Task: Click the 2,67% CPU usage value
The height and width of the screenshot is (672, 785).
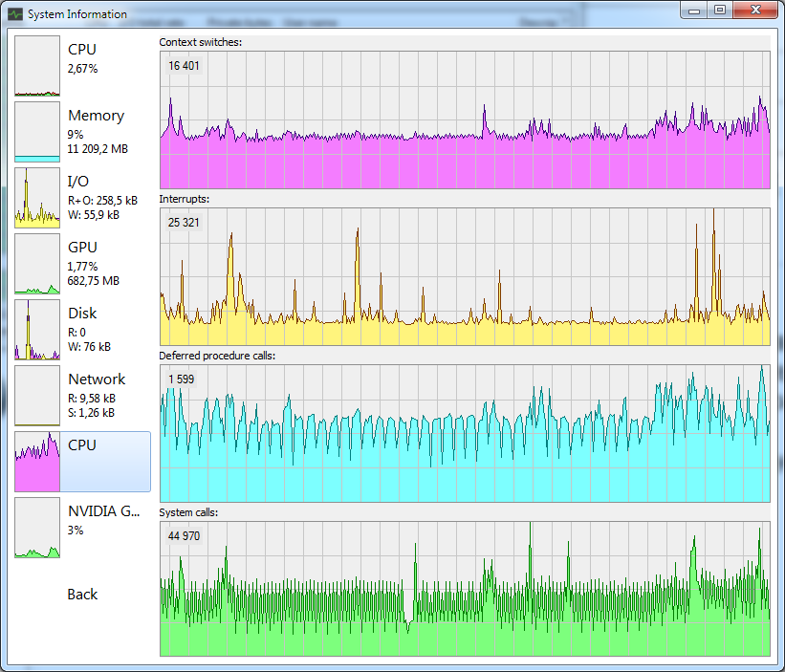Action: point(82,69)
